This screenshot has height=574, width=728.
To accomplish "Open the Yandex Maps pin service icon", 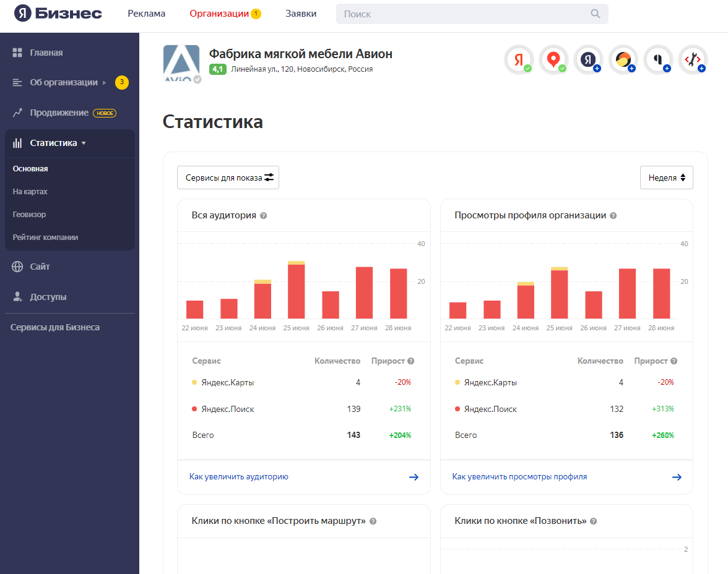I will (x=553, y=59).
